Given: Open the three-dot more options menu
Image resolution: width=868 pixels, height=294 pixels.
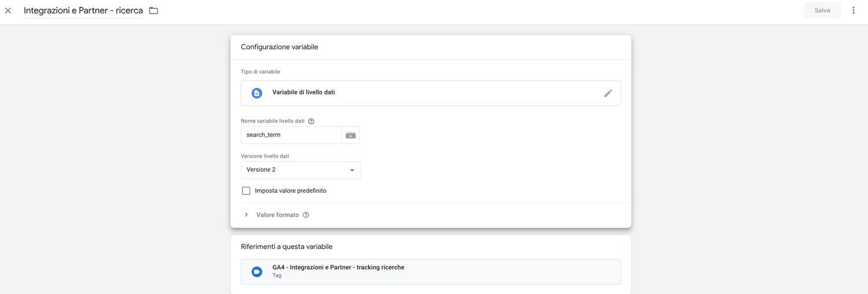Looking at the screenshot, I should pos(853,10).
